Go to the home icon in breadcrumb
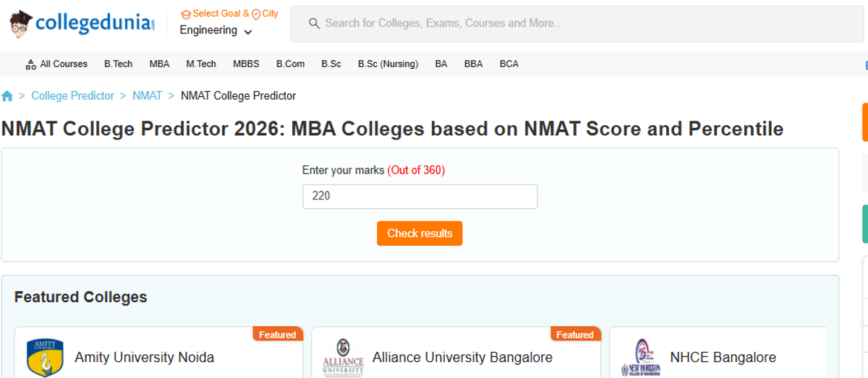This screenshot has height=378, width=868. [x=7, y=96]
